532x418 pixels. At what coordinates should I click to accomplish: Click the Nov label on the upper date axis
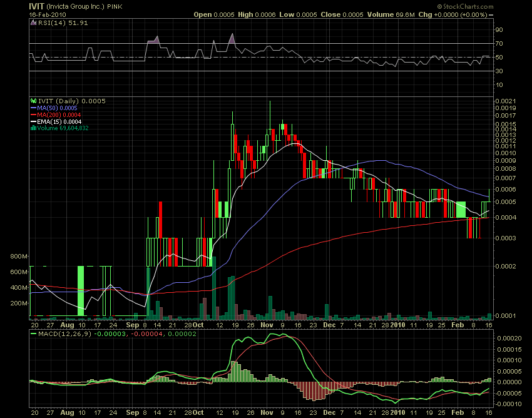pyautogui.click(x=267, y=325)
